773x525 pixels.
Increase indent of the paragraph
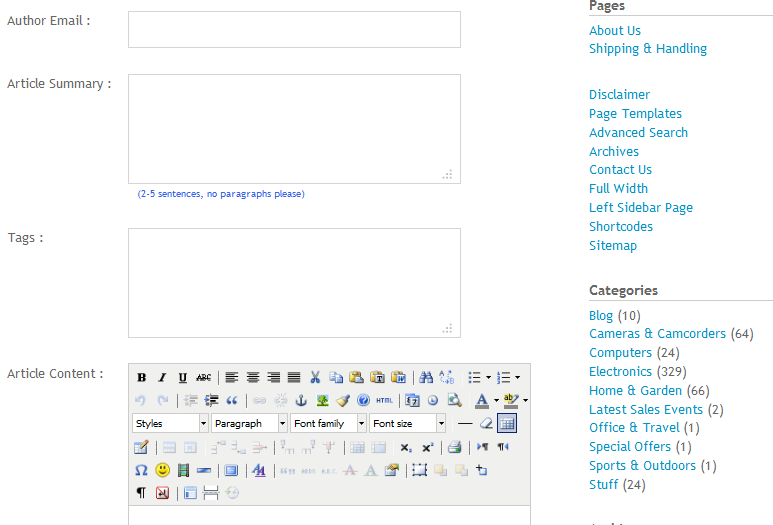pos(211,400)
